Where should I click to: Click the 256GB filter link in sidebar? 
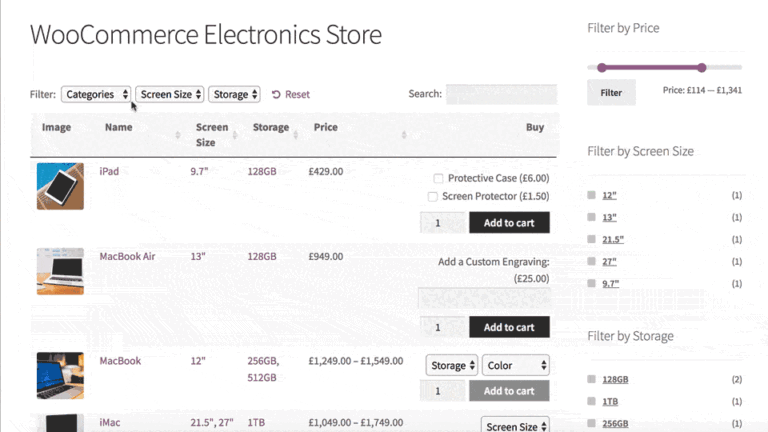(x=615, y=423)
